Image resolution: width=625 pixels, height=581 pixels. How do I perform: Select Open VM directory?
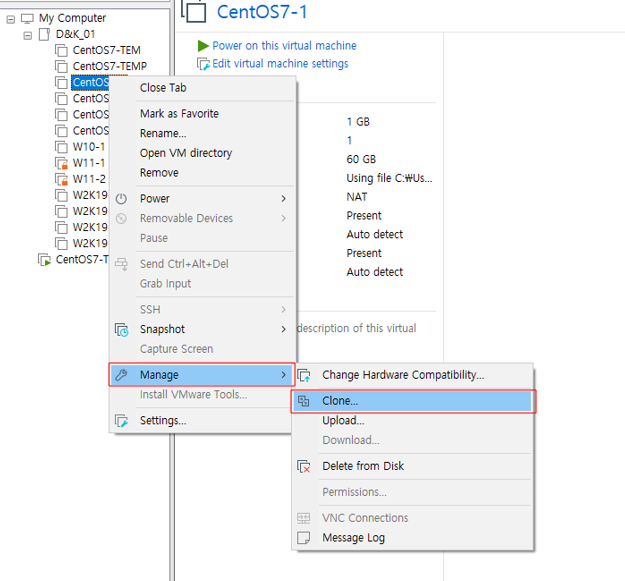click(186, 153)
